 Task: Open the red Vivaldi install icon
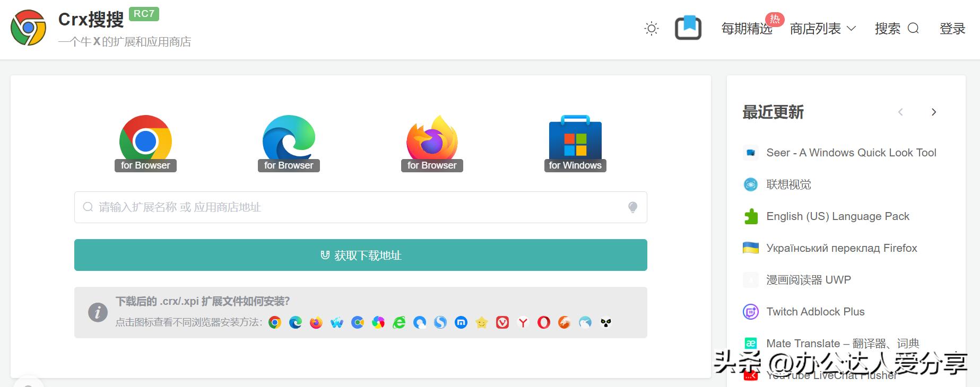pos(502,322)
